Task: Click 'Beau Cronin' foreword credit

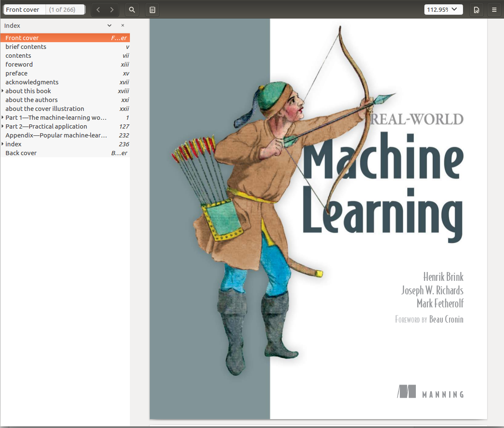Action: (x=446, y=319)
